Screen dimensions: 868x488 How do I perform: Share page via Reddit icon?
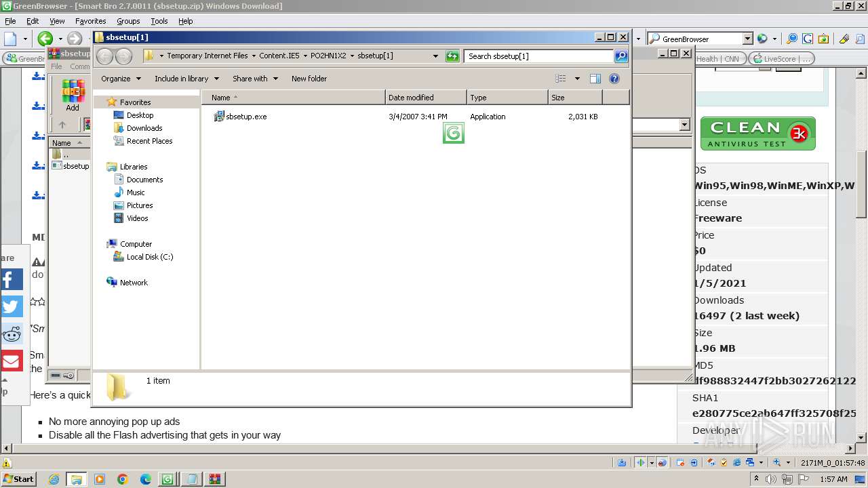[x=12, y=333]
